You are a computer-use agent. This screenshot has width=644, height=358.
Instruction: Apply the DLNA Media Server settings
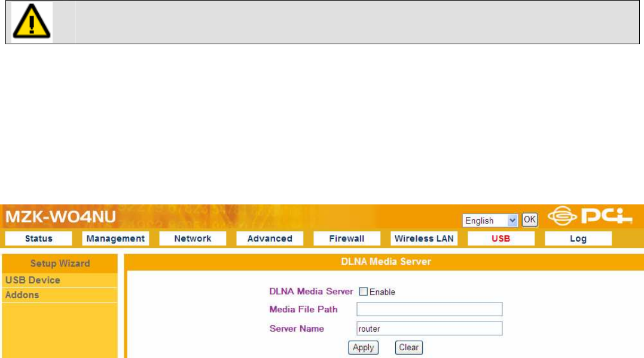click(x=363, y=347)
